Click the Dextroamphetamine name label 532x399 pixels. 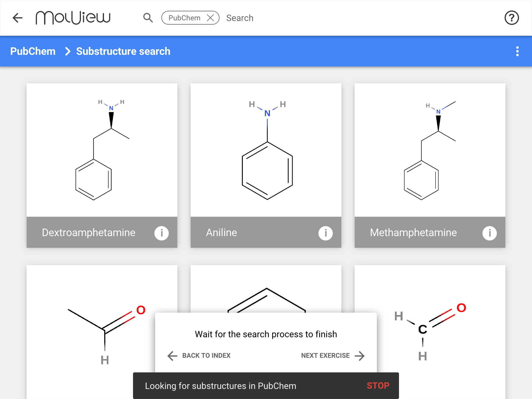pos(89,232)
